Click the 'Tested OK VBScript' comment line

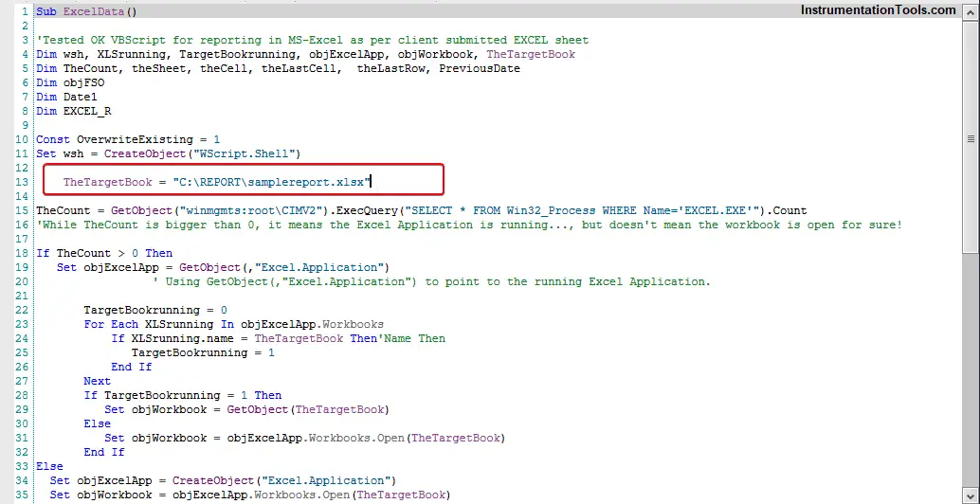click(313, 40)
